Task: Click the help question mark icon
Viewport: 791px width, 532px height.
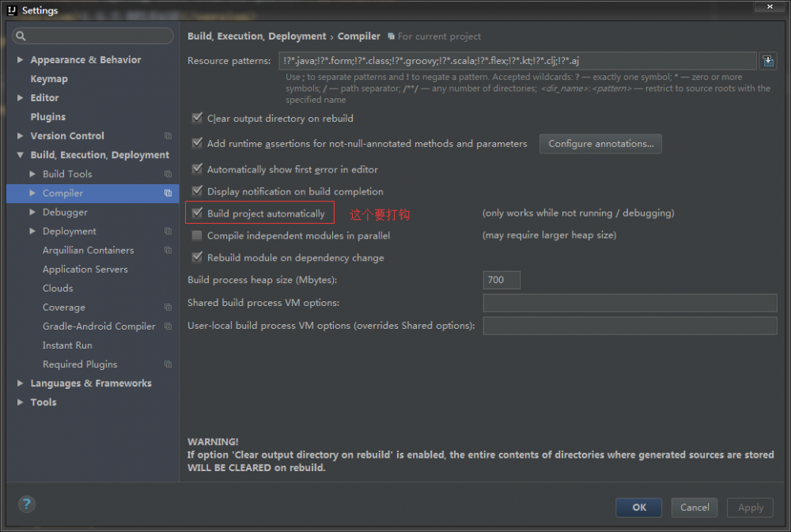Action: point(27,504)
